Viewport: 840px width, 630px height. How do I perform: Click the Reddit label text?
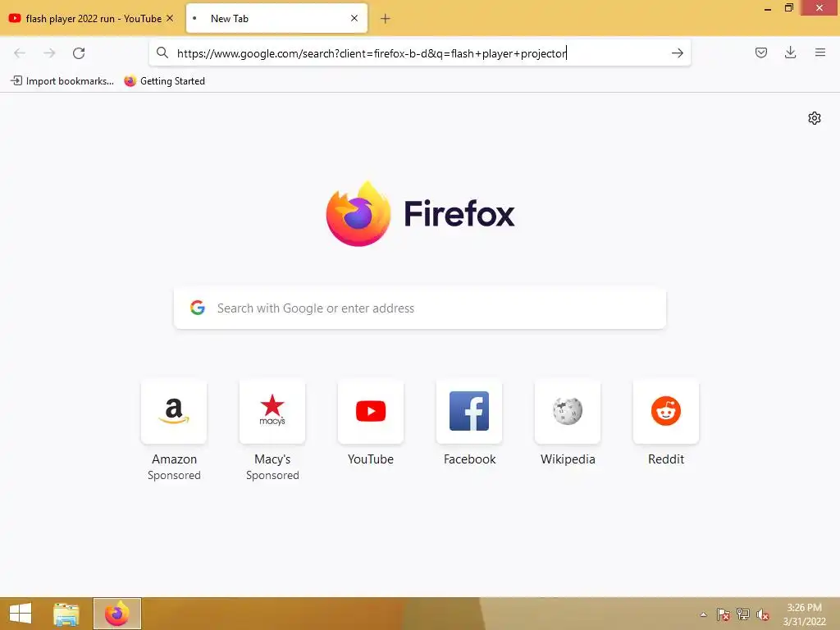[x=666, y=459]
